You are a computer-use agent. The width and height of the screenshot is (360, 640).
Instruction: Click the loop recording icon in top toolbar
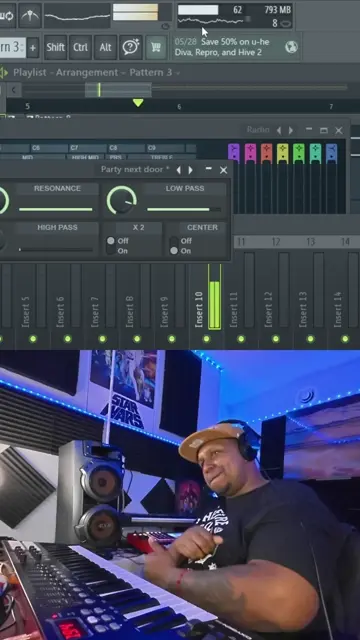7,16
